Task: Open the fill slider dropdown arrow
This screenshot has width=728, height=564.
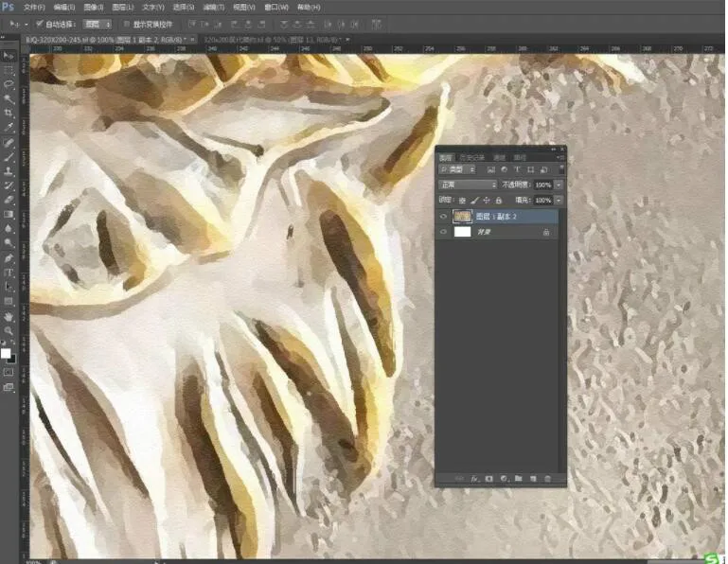Action: [x=559, y=200]
